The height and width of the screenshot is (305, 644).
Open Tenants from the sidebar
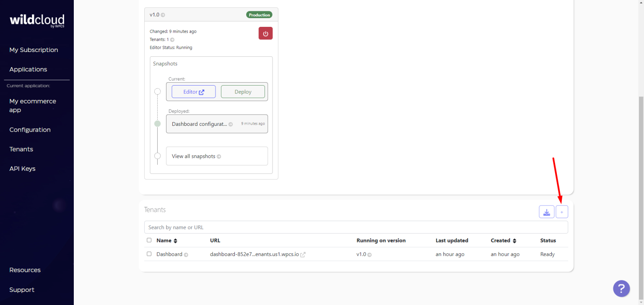(21, 149)
